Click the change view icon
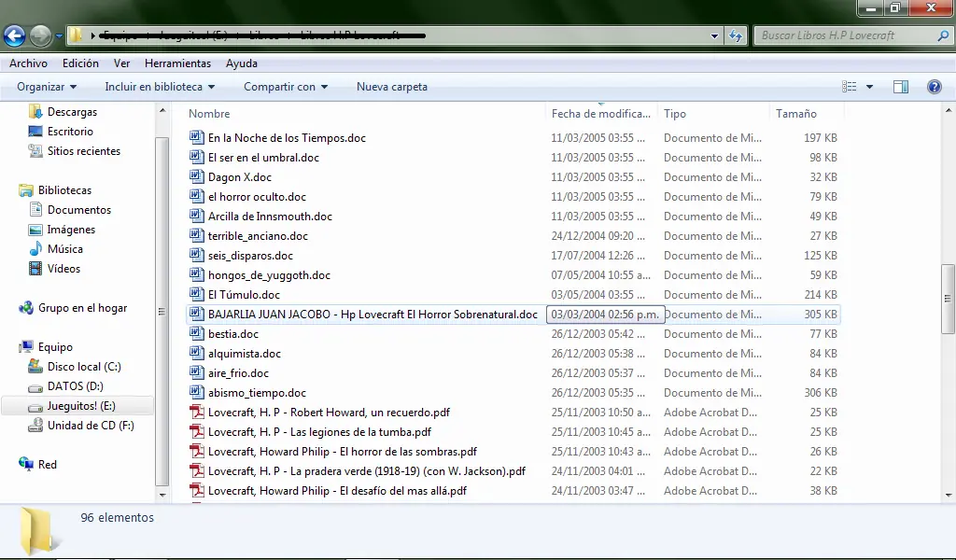 (850, 87)
